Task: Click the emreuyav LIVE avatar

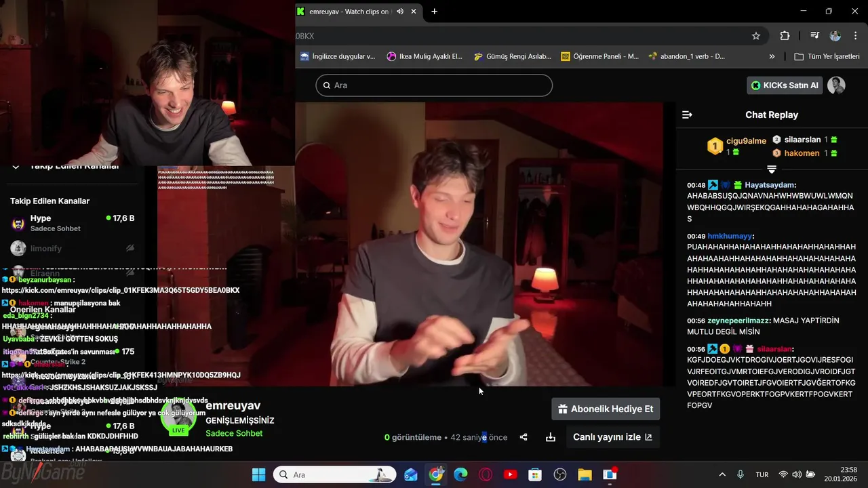Action: click(x=178, y=417)
